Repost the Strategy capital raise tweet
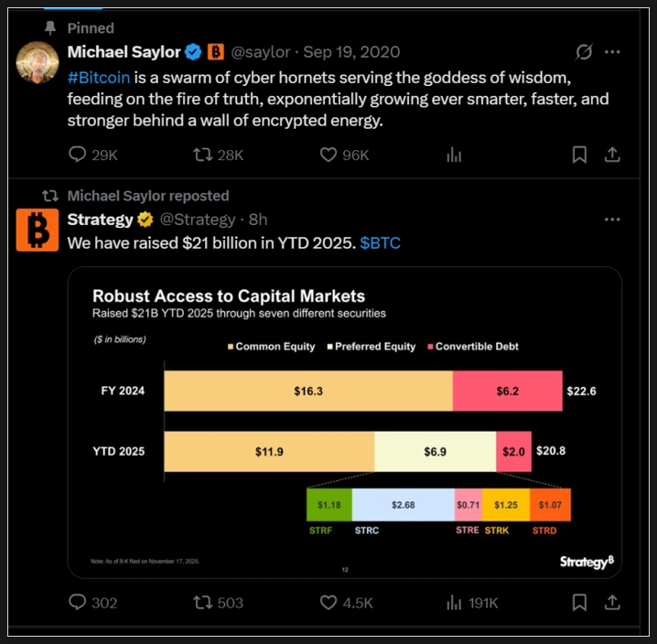The width and height of the screenshot is (657, 644). coord(203,603)
